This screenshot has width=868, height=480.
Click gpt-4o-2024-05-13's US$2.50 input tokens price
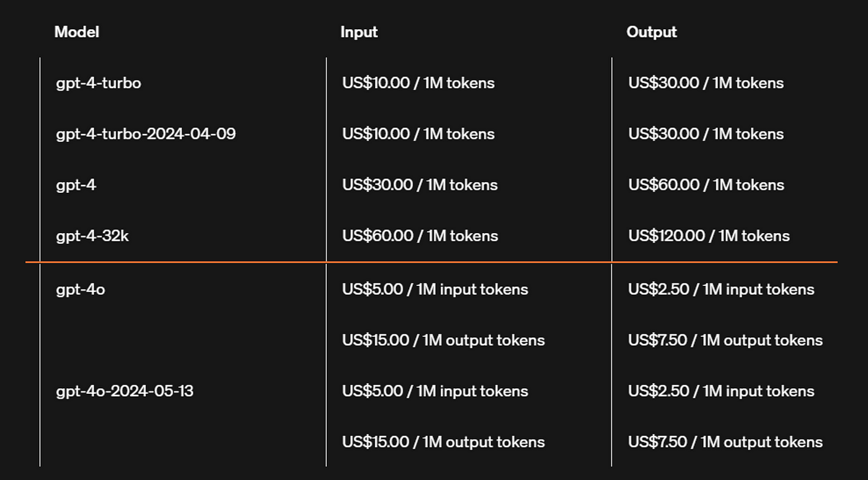point(720,391)
